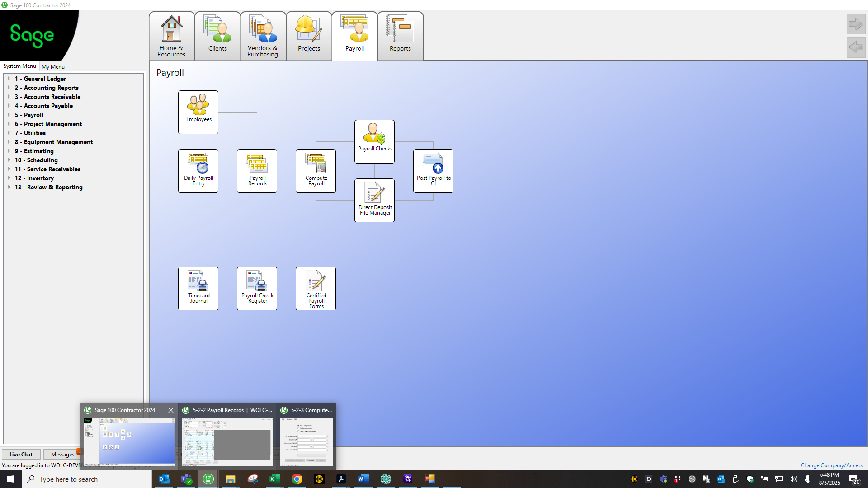Viewport: 868px width, 488px height.
Task: Open Google Chrome from taskbar
Action: (x=297, y=479)
